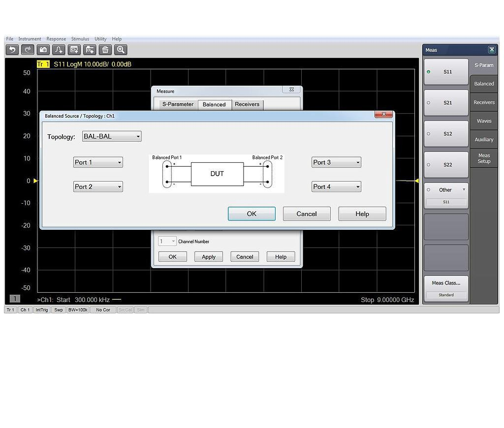Capture a screenshot with the camera icon
The height and width of the screenshot is (428, 504).
[43, 49]
